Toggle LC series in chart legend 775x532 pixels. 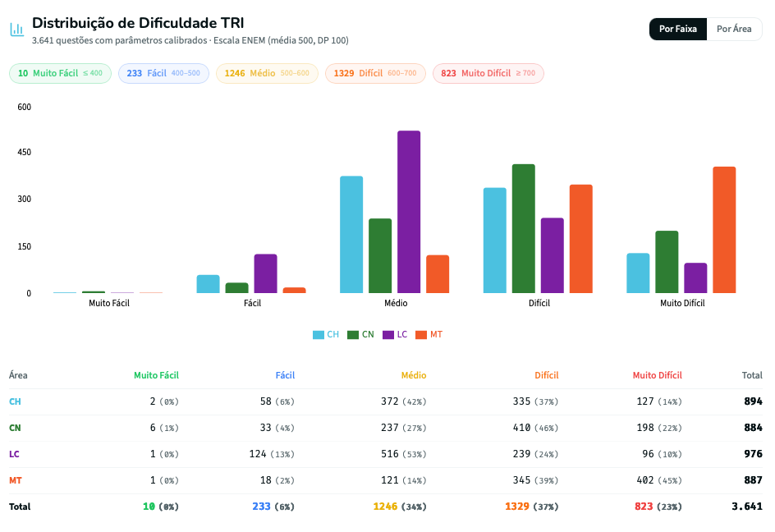395,335
